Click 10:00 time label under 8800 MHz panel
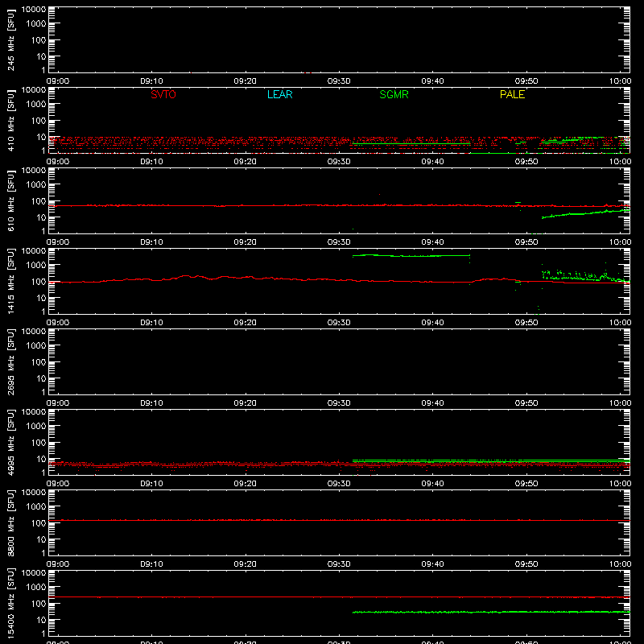 pos(620,564)
